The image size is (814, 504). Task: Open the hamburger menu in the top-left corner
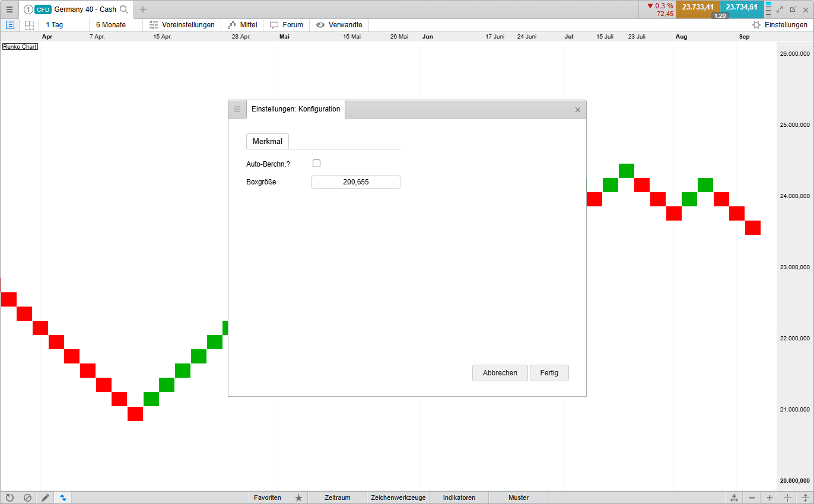9,9
